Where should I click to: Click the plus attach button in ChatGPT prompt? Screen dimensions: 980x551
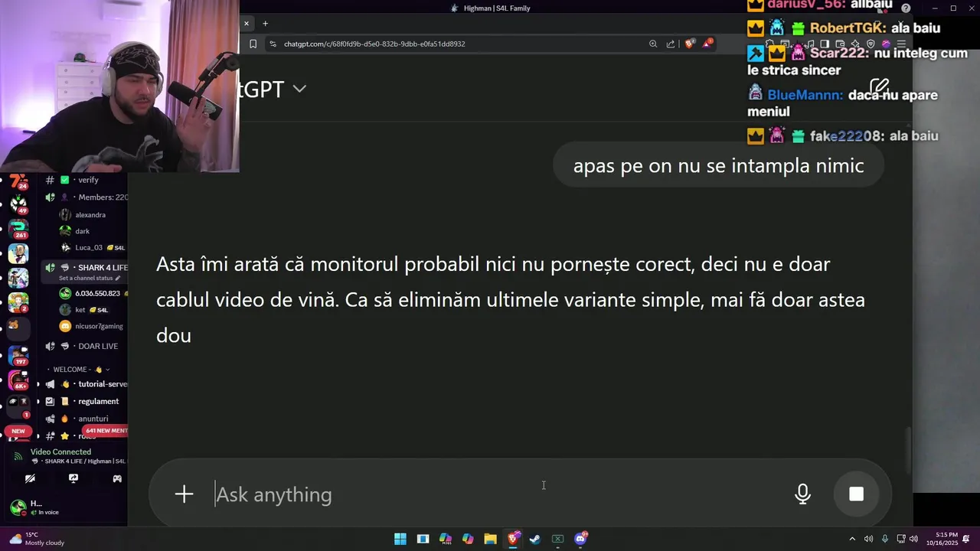coord(184,494)
